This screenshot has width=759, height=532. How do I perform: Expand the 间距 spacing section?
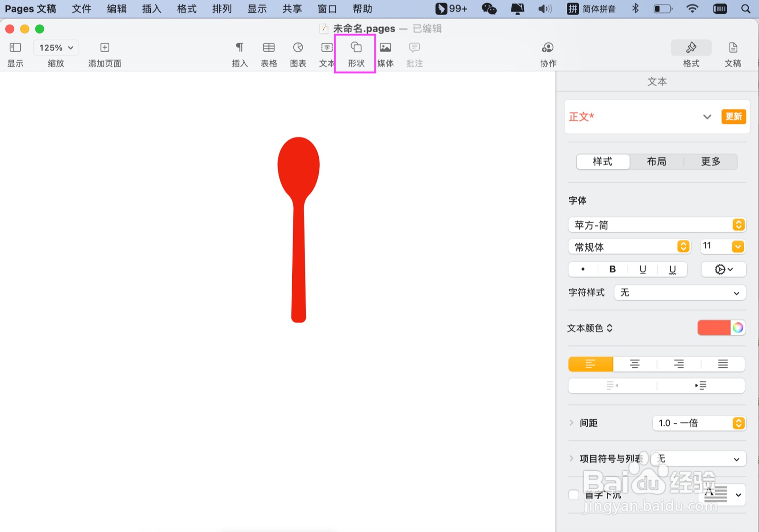tap(571, 422)
